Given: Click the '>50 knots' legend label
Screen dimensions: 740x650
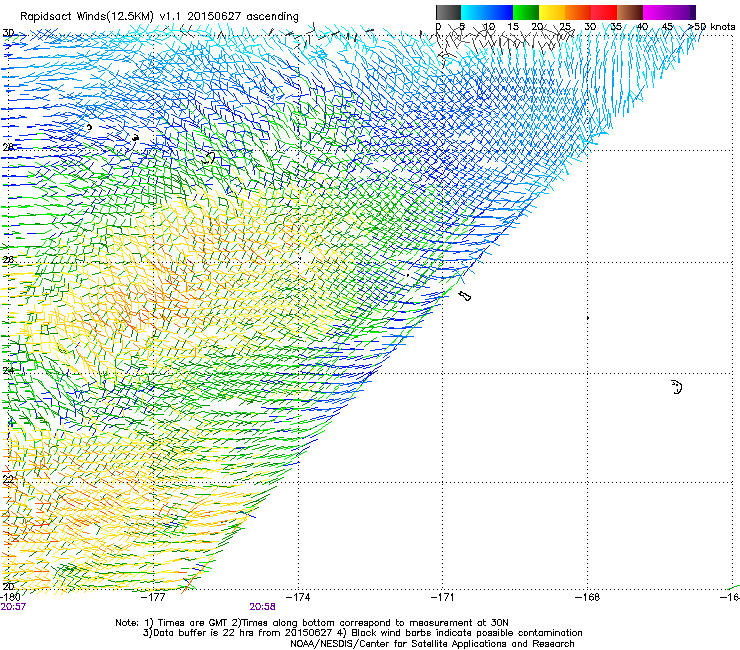Looking at the screenshot, I should [x=711, y=27].
